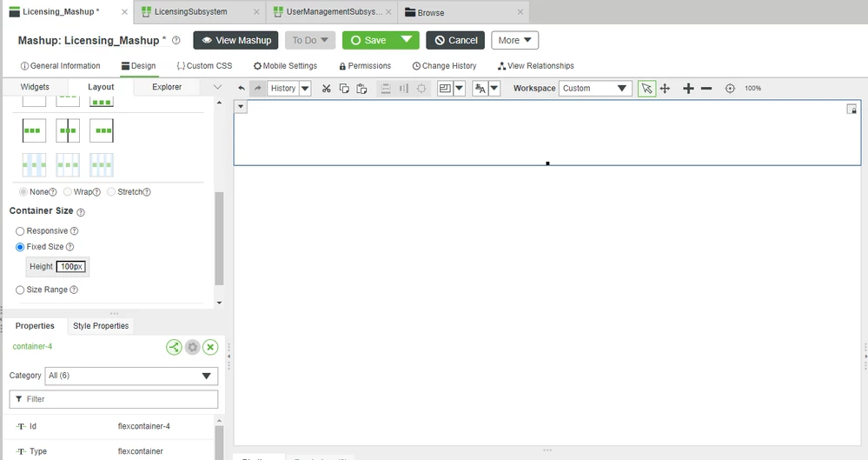868x460 pixels.
Task: Expand the localization dropdown arrow
Action: pyautogui.click(x=494, y=88)
